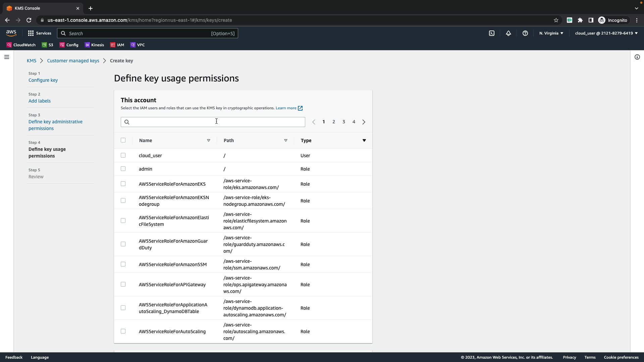Open the Services grid menu
Image resolution: width=644 pixels, height=362 pixels.
click(x=40, y=33)
